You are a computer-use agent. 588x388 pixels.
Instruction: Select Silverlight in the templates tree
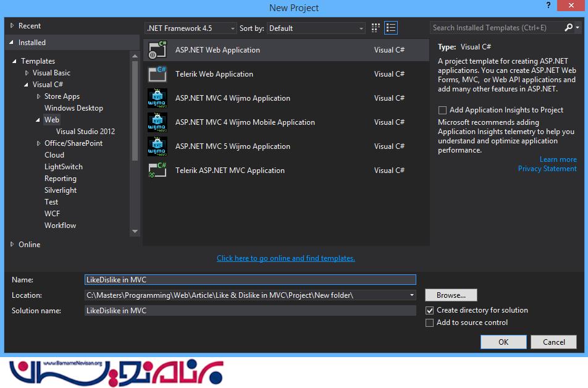[61, 190]
